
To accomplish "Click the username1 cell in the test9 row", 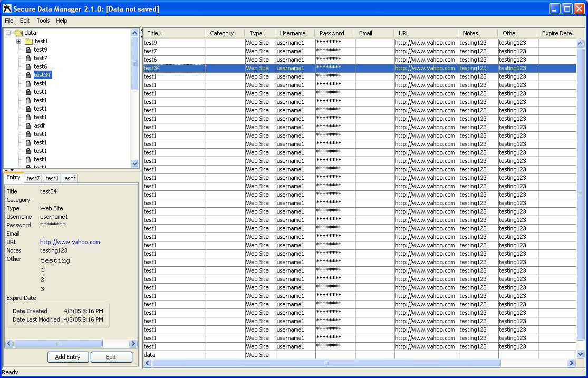I will tap(295, 43).
